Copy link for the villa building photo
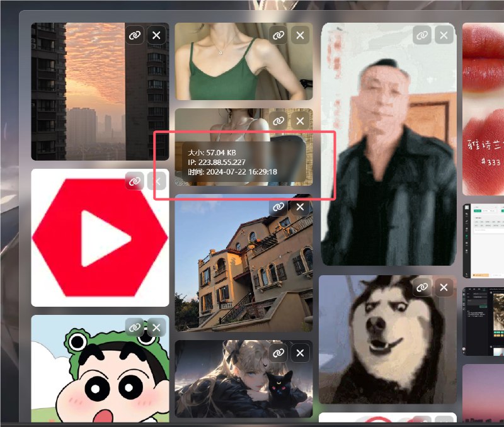Image resolution: width=504 pixels, height=427 pixels. (277, 207)
